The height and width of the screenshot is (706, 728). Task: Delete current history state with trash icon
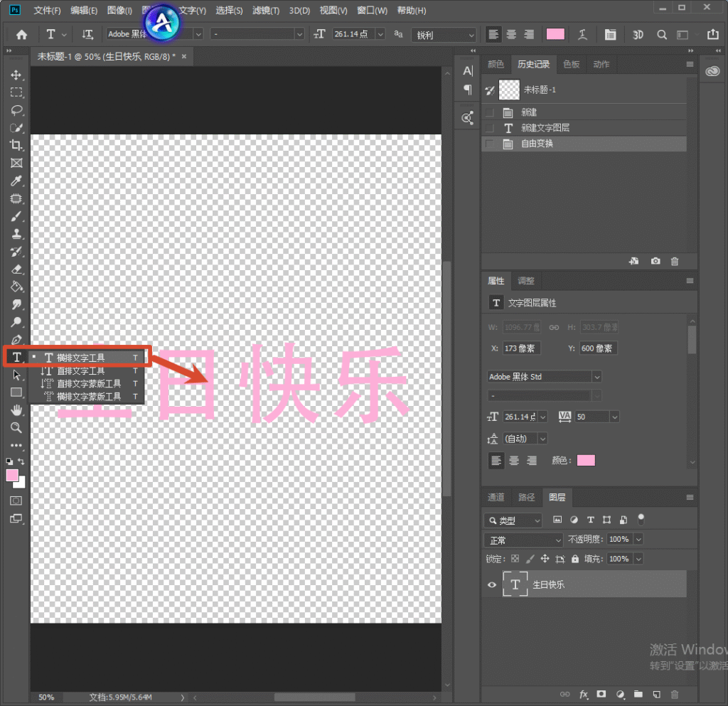click(x=675, y=262)
